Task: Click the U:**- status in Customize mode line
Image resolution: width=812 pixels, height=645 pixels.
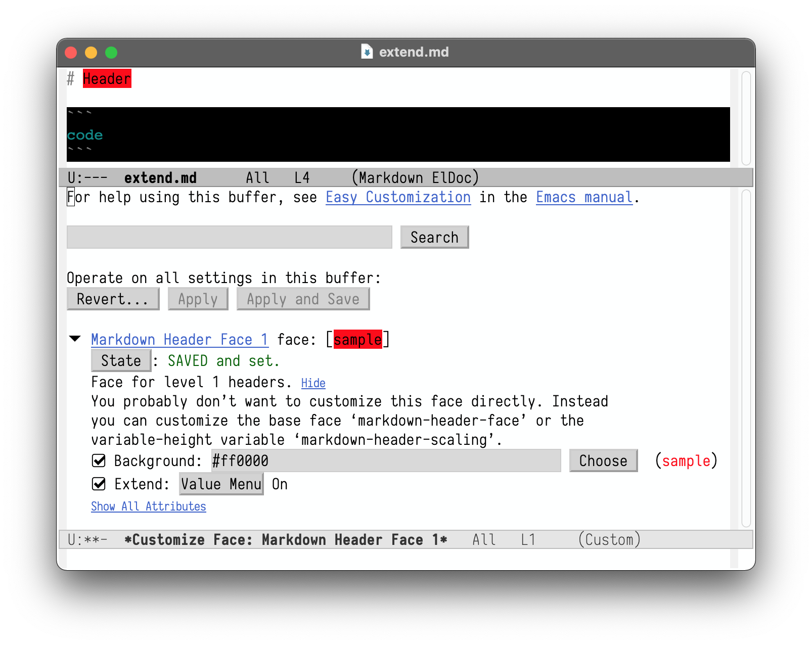Action: (87, 540)
